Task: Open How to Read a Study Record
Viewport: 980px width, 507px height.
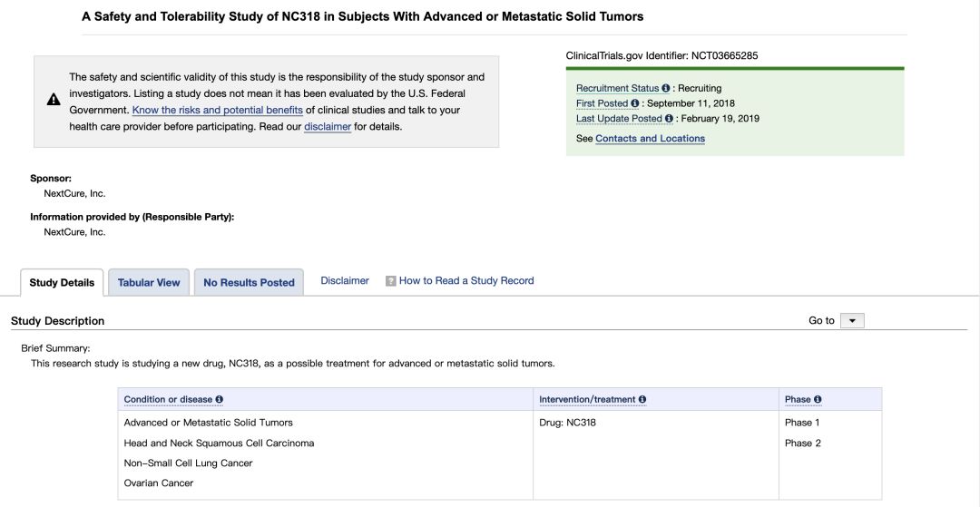Action: [466, 281]
